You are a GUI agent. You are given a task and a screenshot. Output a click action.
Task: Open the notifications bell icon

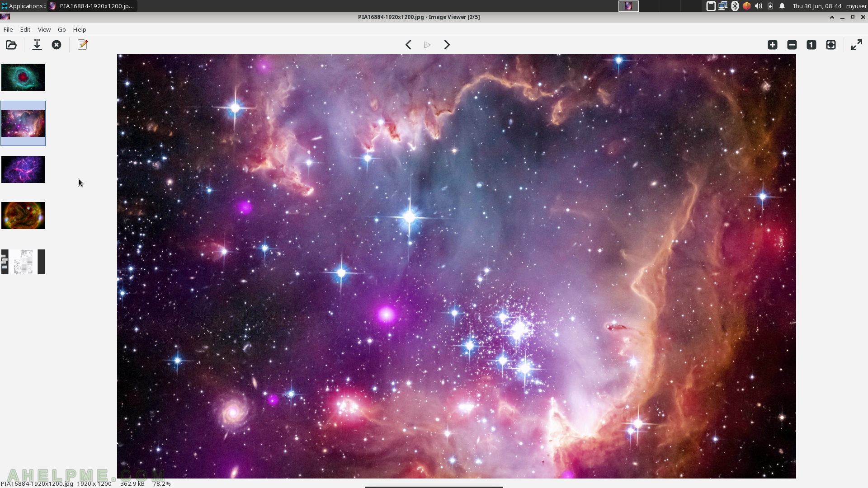[782, 6]
